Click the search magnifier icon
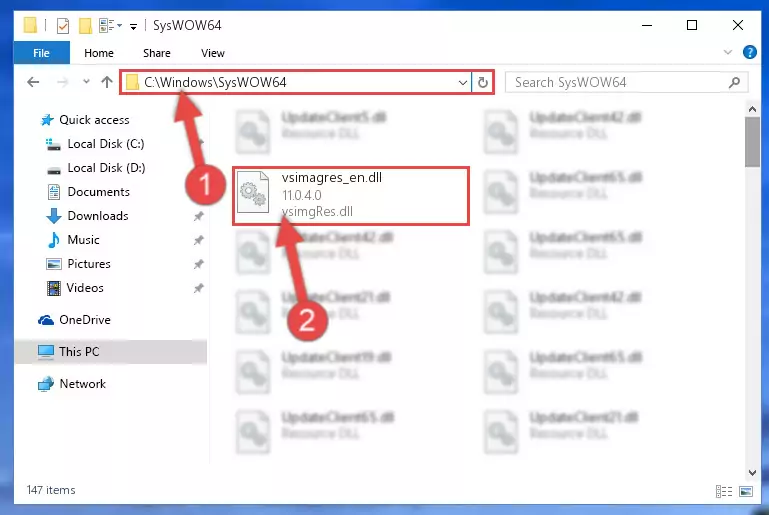Viewport: 769px width, 515px height. click(734, 82)
